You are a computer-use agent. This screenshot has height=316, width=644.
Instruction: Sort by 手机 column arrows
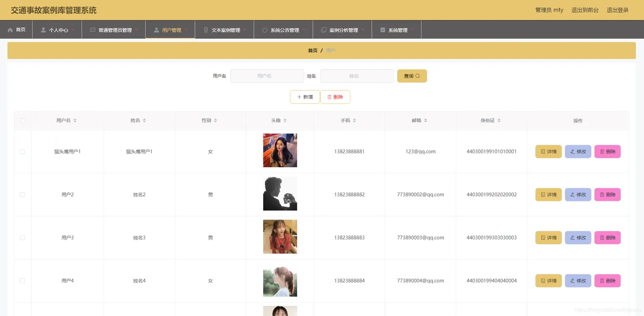[354, 121]
